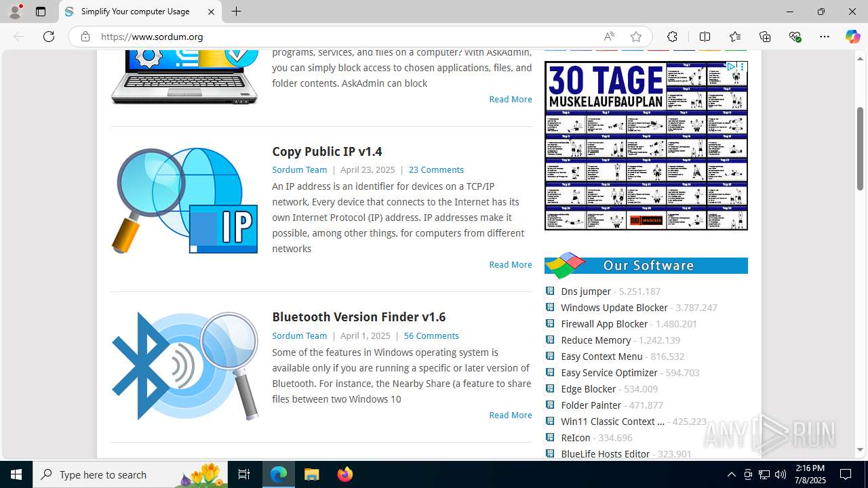Viewport: 868px width, 488px height.
Task: Click the AdChoices icon on the ad
Action: tap(731, 66)
